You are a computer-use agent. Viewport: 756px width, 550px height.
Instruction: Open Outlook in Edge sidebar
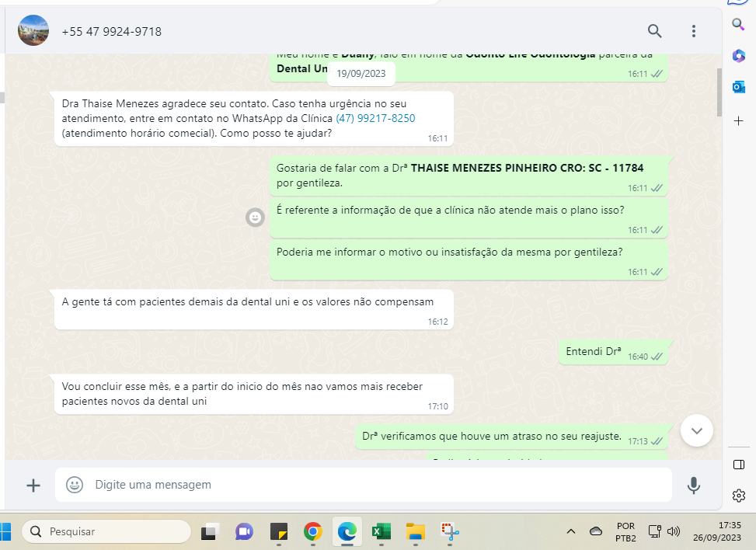pyautogui.click(x=738, y=87)
